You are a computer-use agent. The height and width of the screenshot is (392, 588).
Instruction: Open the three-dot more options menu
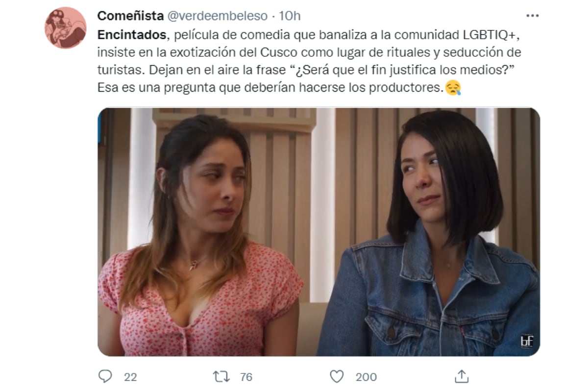[532, 16]
